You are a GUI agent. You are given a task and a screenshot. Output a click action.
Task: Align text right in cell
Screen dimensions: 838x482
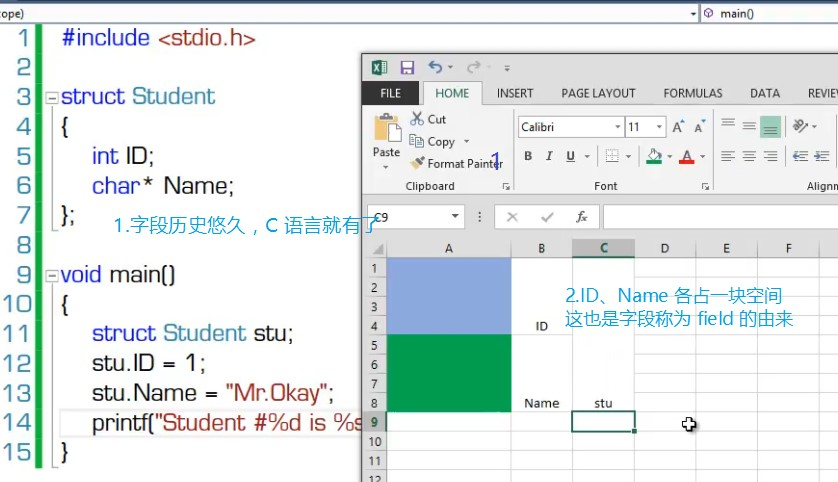770,156
